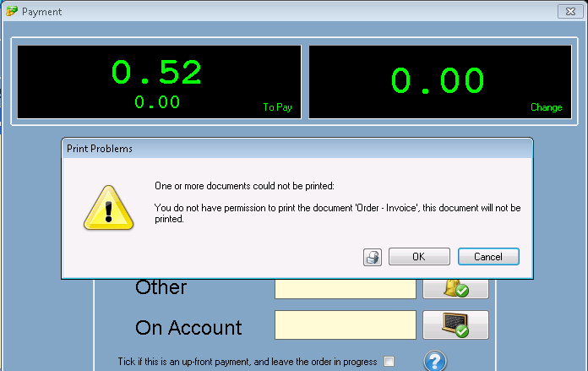Screen dimensions: 588x371
Task: Click the 0.00 Change amount display
Action: pos(438,80)
